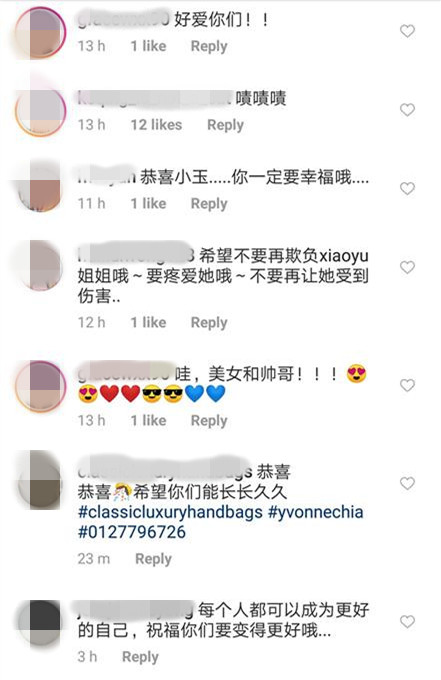Open avatar of the 啧啧啧 commenter
Screen dimensions: 441x680
40,110
